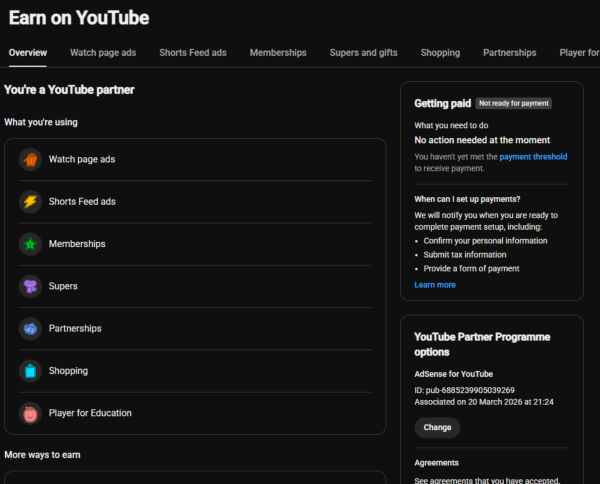
Task: Click the More ways to earn heading
Action: click(x=42, y=455)
